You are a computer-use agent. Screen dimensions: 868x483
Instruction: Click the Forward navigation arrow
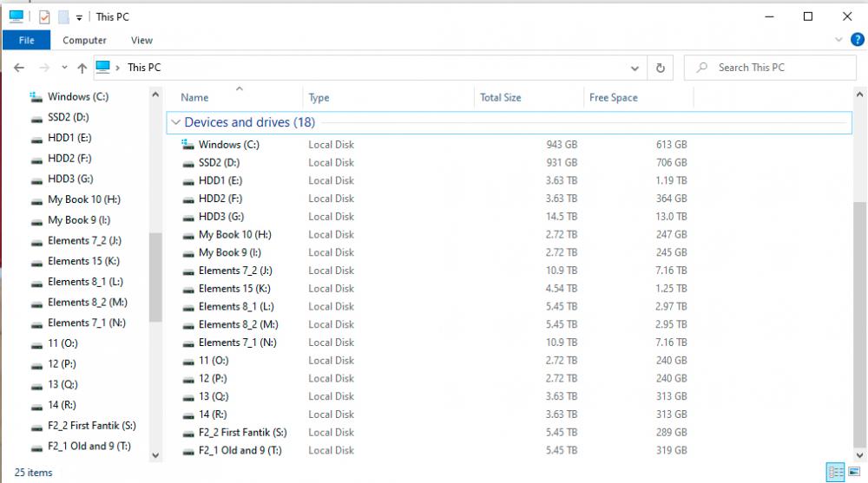[44, 68]
